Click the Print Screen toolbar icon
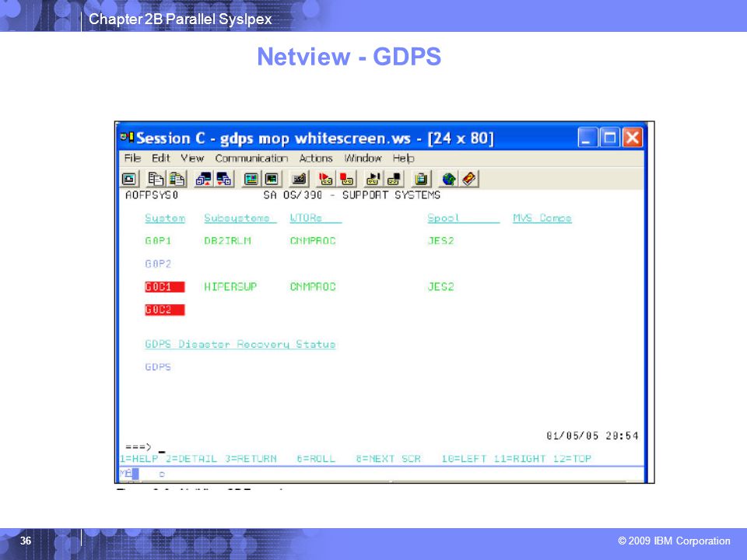This screenshot has height=560, width=747. (129, 179)
